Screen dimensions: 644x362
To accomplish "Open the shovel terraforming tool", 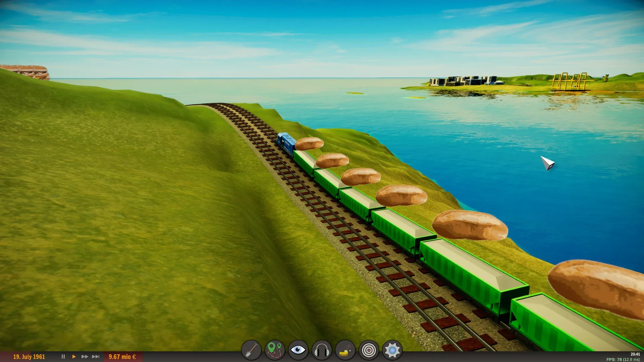I will (251, 350).
